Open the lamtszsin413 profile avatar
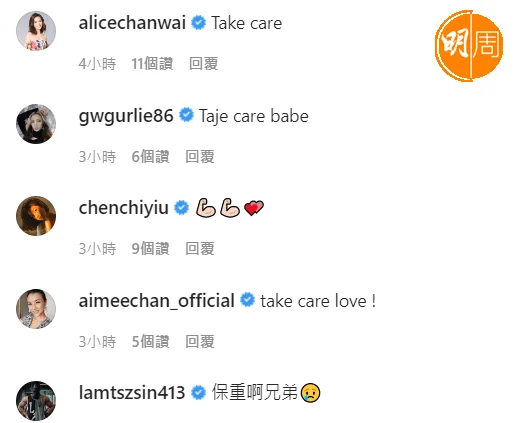514x423 pixels. (x=36, y=401)
